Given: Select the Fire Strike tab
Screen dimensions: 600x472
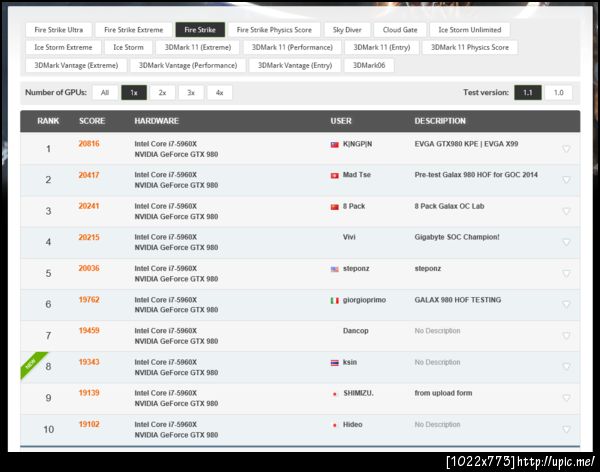Looking at the screenshot, I should (200, 29).
